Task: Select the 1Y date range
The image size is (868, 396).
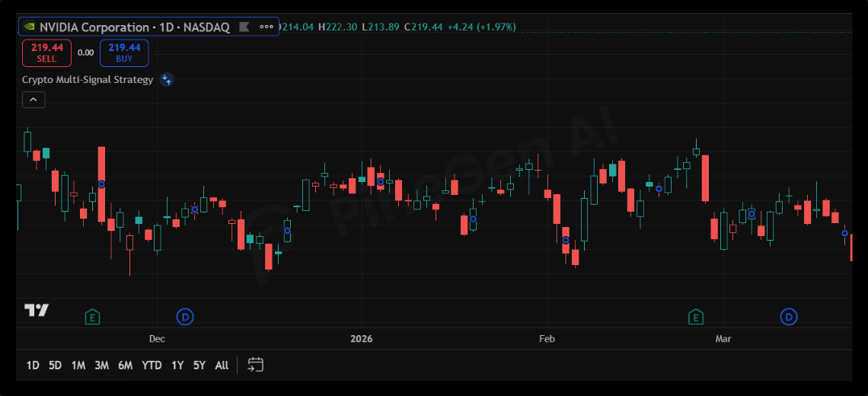Action: point(177,366)
